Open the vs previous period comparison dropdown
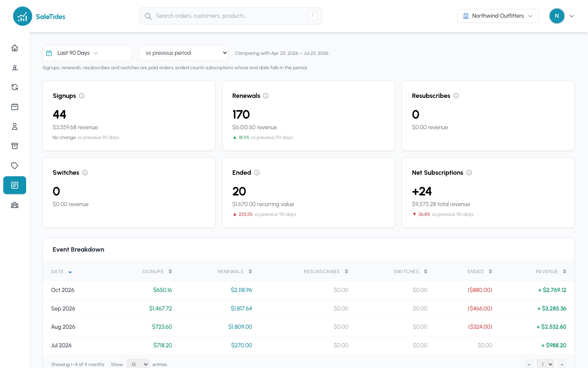 pos(184,53)
